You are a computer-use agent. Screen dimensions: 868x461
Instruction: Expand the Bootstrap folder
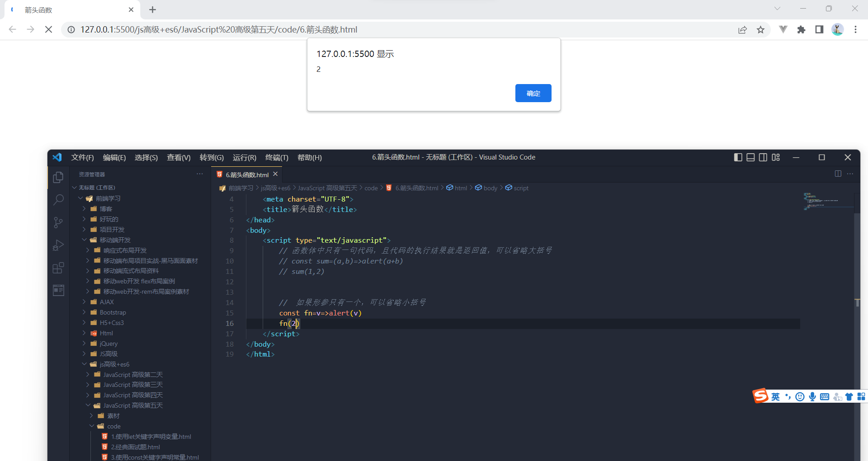point(113,312)
